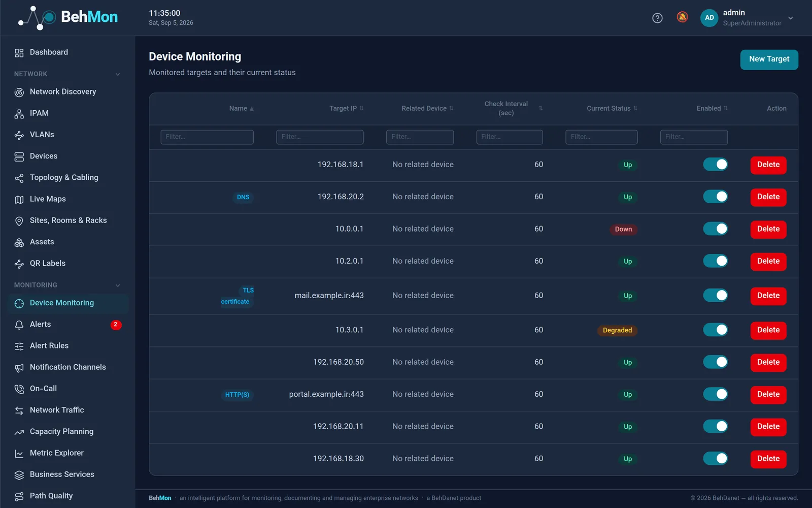Click the Assets cubes icon
Screen dimensions: 812x508
coord(19,243)
